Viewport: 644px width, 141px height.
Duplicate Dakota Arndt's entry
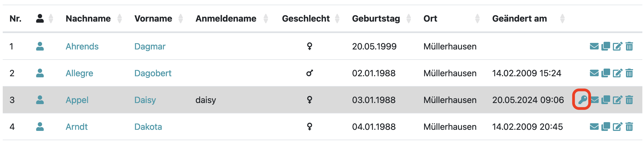tap(606, 127)
